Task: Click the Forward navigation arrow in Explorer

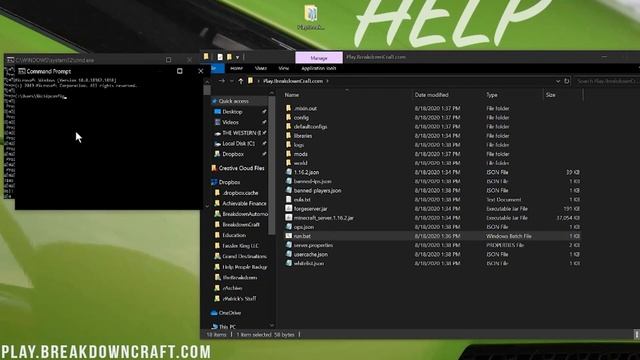Action: coord(222,81)
